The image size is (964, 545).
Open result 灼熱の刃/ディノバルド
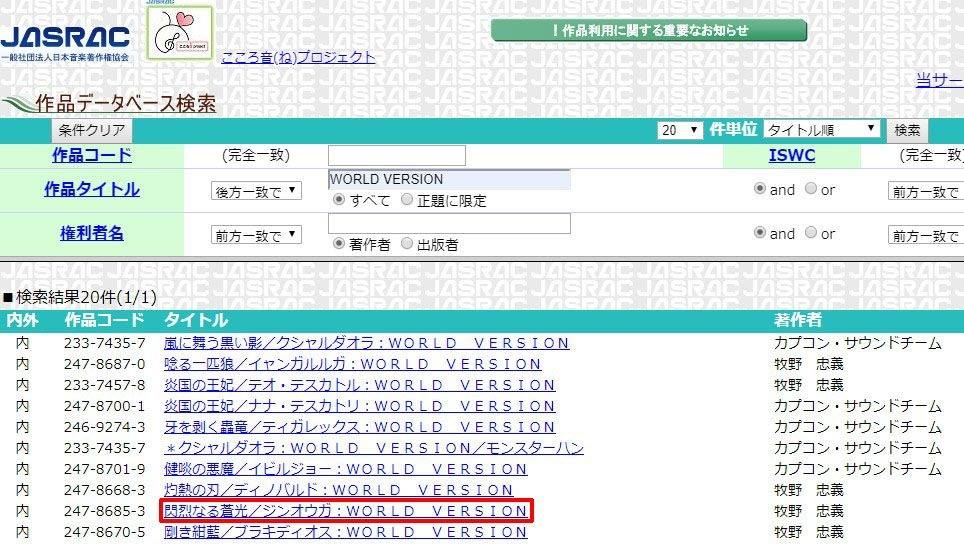[338, 490]
